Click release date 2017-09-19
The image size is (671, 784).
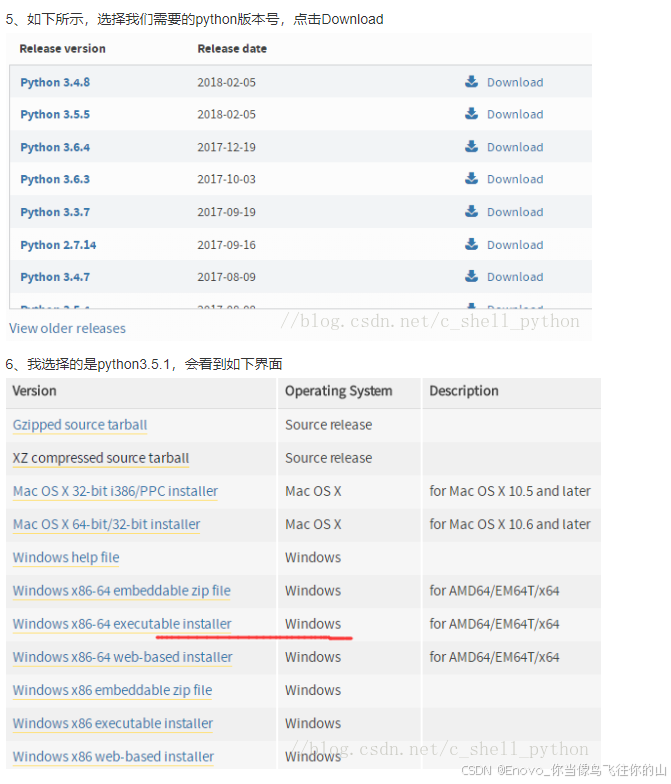pos(226,212)
